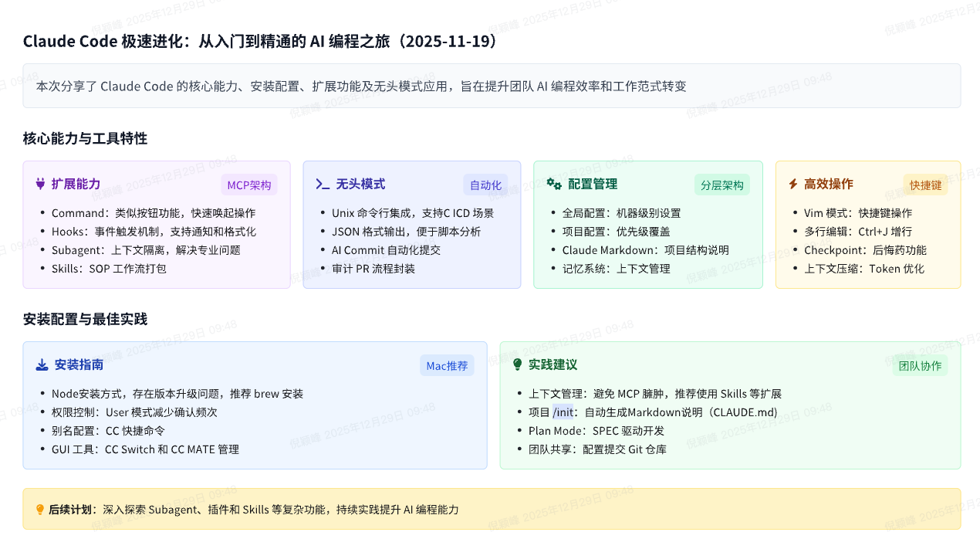980x549 pixels.
Task: Select the 快捷键 tag in 高效操作 card
Action: (925, 185)
